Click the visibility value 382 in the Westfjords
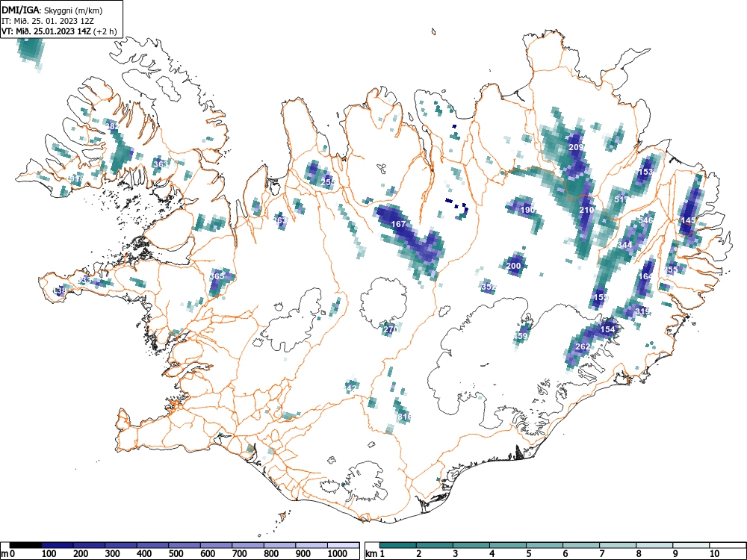This screenshot has width=747, height=560. pos(113,126)
